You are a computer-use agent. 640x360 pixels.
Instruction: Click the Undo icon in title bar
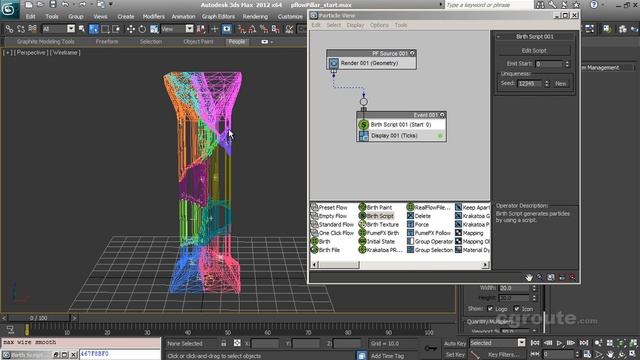coord(64,4)
